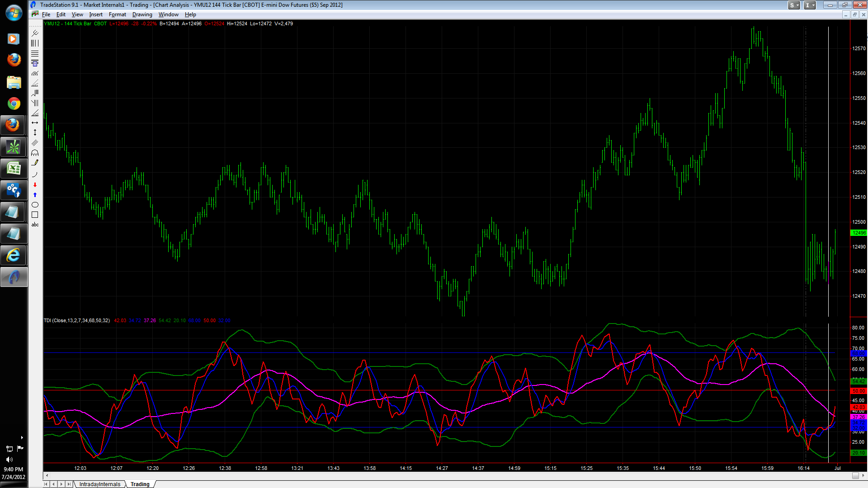This screenshot has width=868, height=488.
Task: Click the TDI indicator label text
Action: point(77,320)
